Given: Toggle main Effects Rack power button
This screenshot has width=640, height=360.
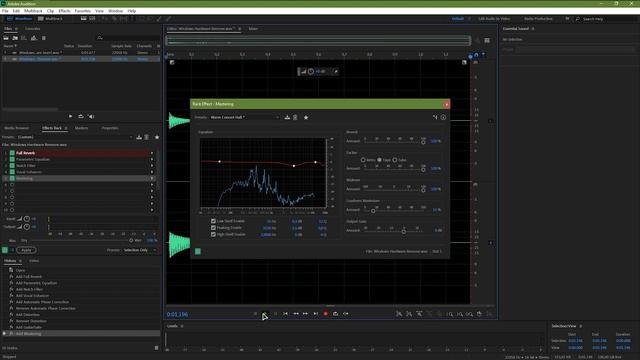Looking at the screenshot, I should click(5, 250).
